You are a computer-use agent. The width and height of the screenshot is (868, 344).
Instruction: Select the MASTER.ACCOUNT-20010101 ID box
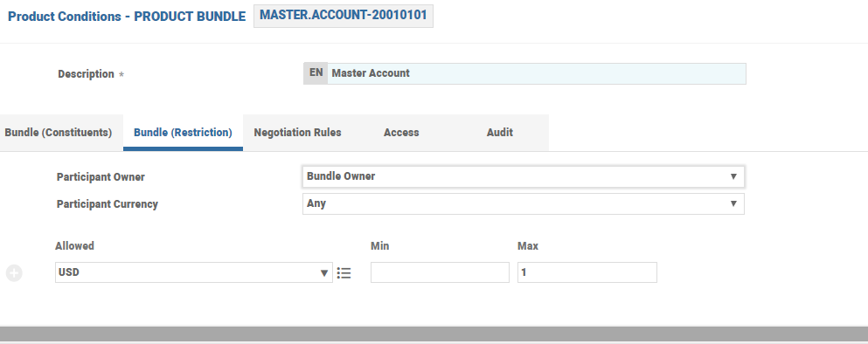point(344,16)
